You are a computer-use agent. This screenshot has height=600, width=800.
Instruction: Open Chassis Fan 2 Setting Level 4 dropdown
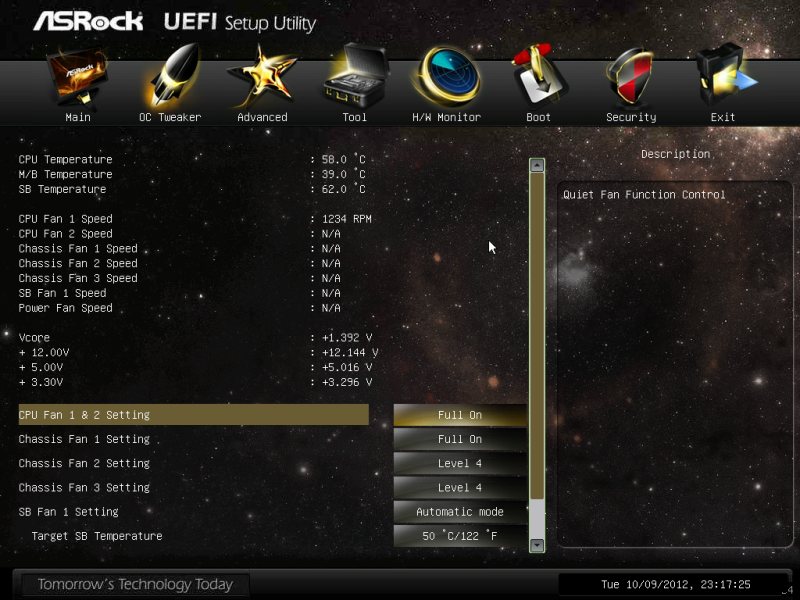[460, 463]
